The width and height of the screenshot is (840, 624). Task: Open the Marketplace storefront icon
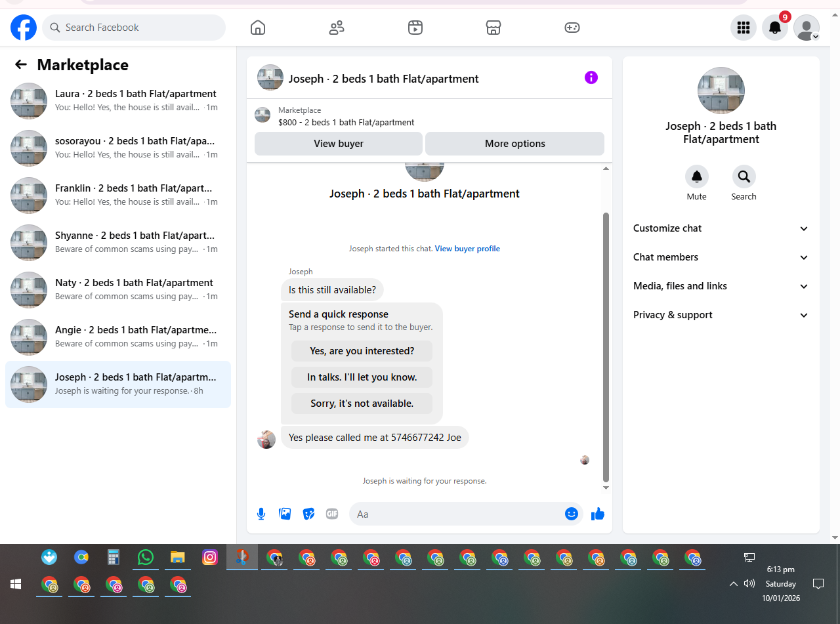[493, 28]
